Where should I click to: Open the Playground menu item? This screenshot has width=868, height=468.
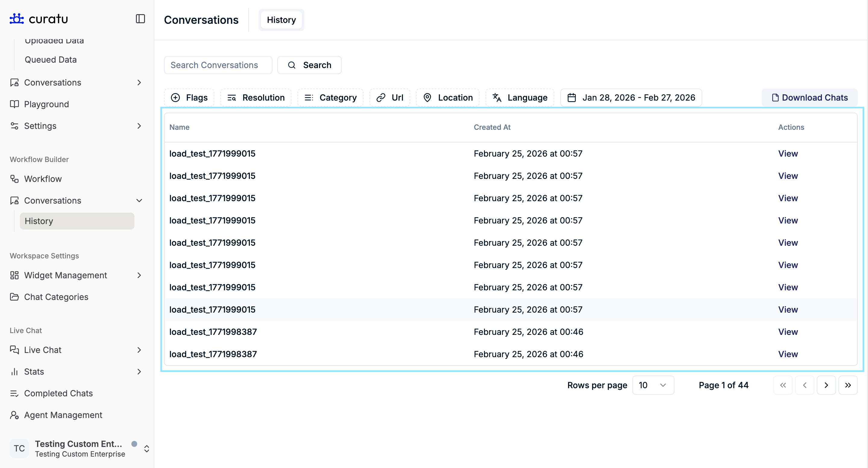tap(46, 105)
